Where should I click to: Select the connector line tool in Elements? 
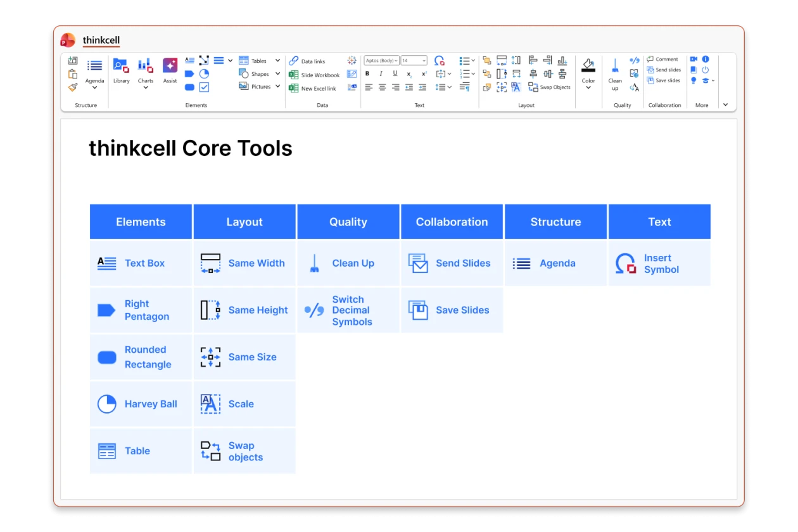pos(204,60)
